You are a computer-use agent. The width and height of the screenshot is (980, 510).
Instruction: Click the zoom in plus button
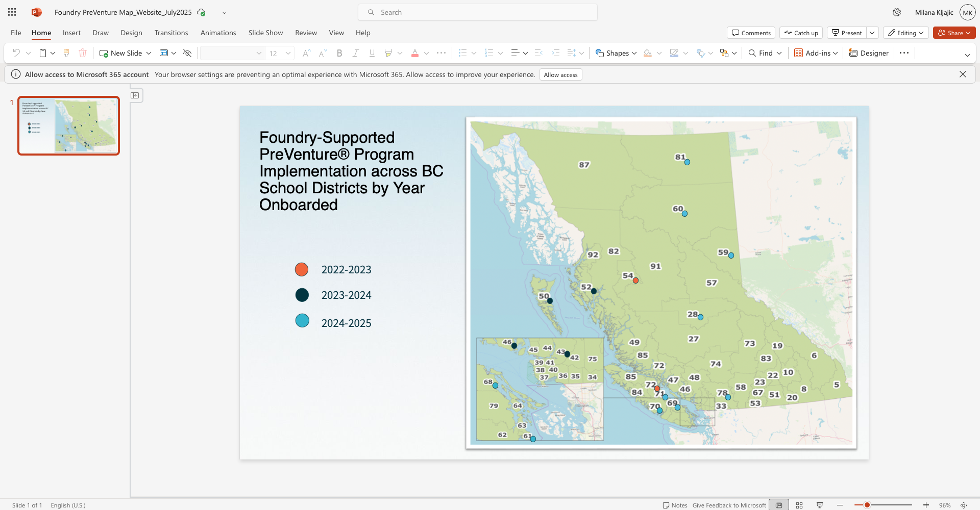[926, 505]
